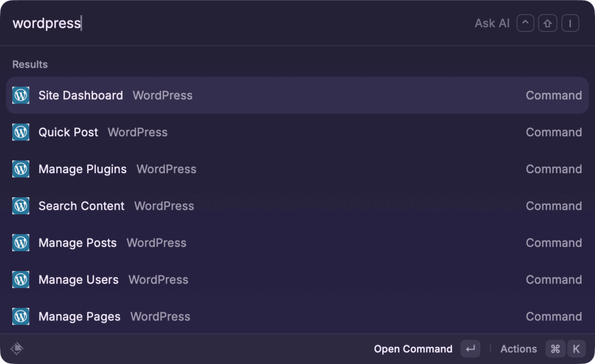Click the WordPress icon beside Quick Post

click(21, 132)
